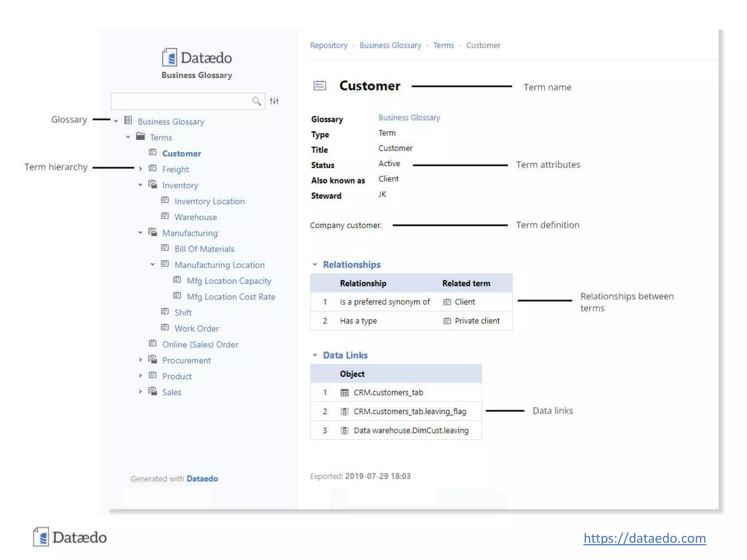Collapse the Relationships section

pyautogui.click(x=315, y=264)
